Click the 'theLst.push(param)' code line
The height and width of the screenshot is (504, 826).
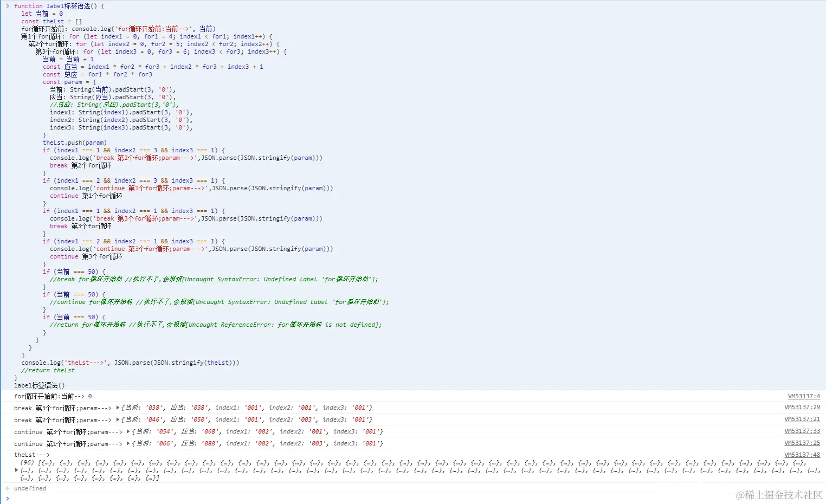pyautogui.click(x=75, y=143)
